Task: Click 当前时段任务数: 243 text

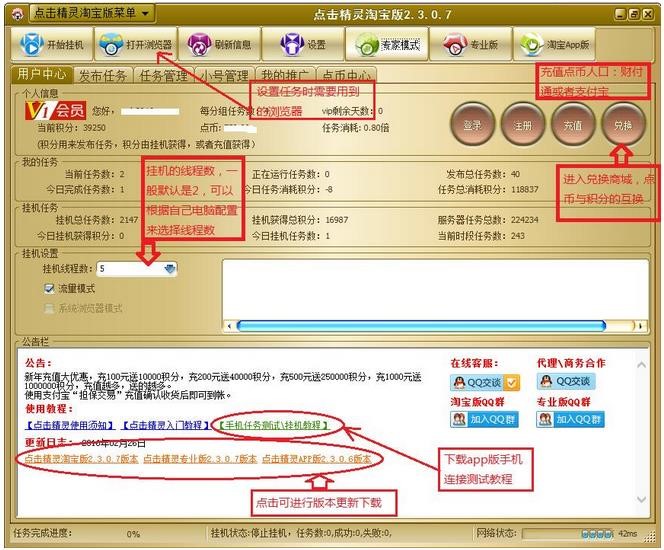Action: tap(481, 235)
